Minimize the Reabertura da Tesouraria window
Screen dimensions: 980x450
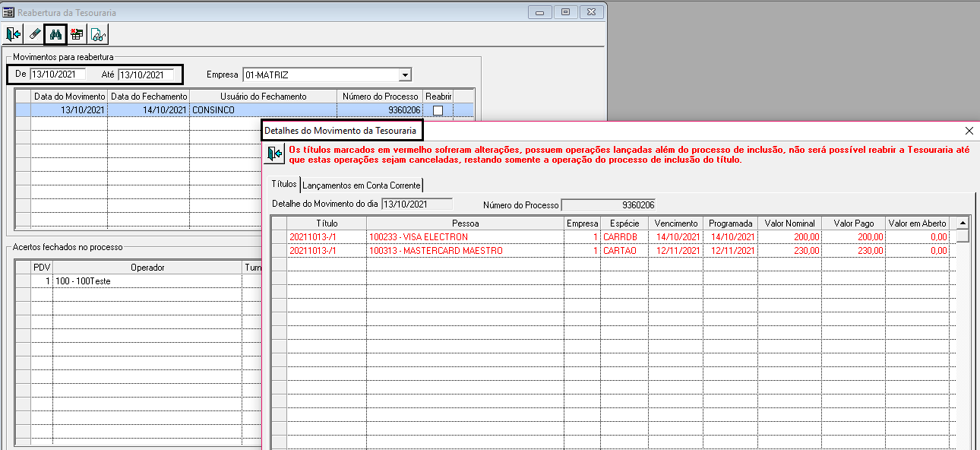pos(541,12)
